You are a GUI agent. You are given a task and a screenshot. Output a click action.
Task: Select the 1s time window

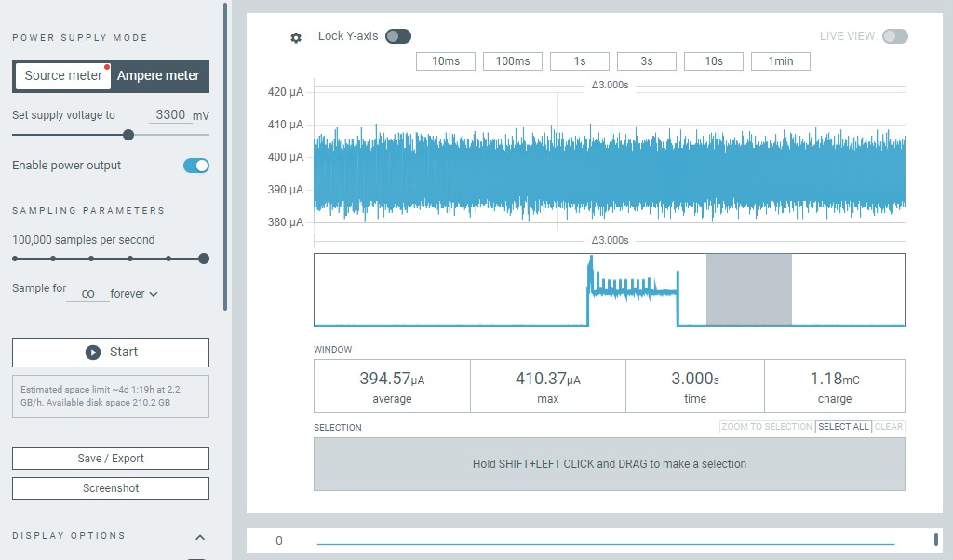(x=580, y=61)
